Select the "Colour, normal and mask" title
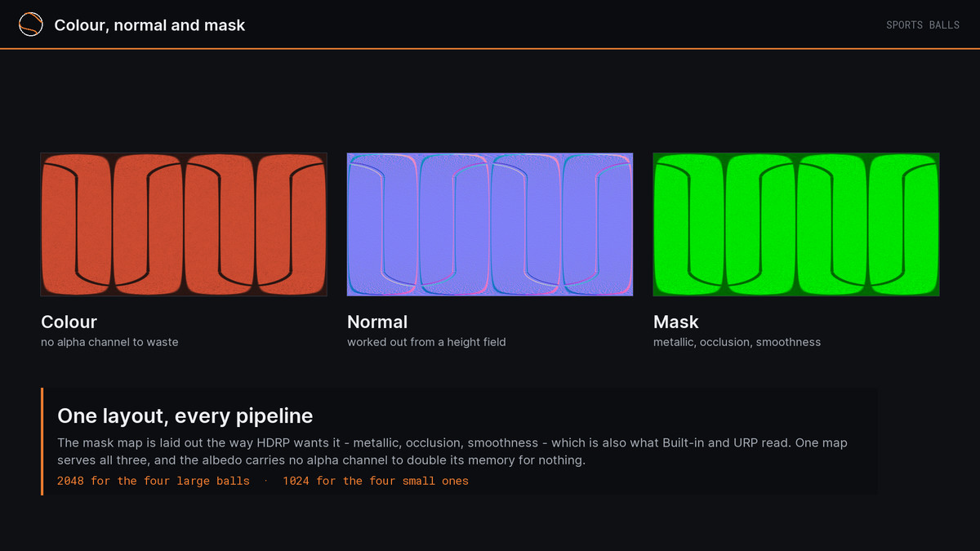980x551 pixels. [149, 25]
